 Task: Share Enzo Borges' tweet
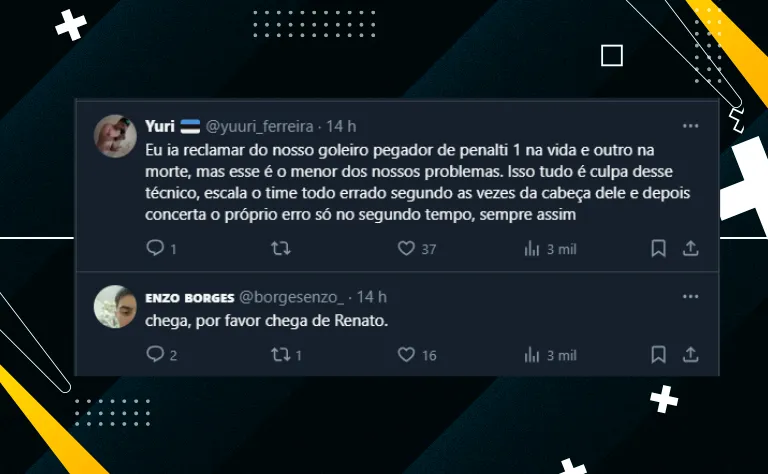tap(691, 355)
